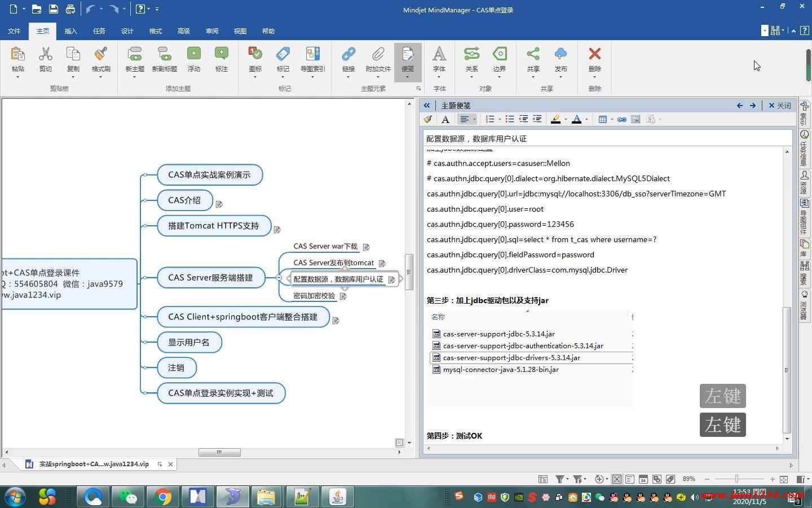Screen dimensions: 812x508
Task: Open Google Chrome from the taskbar
Action: (x=163, y=497)
